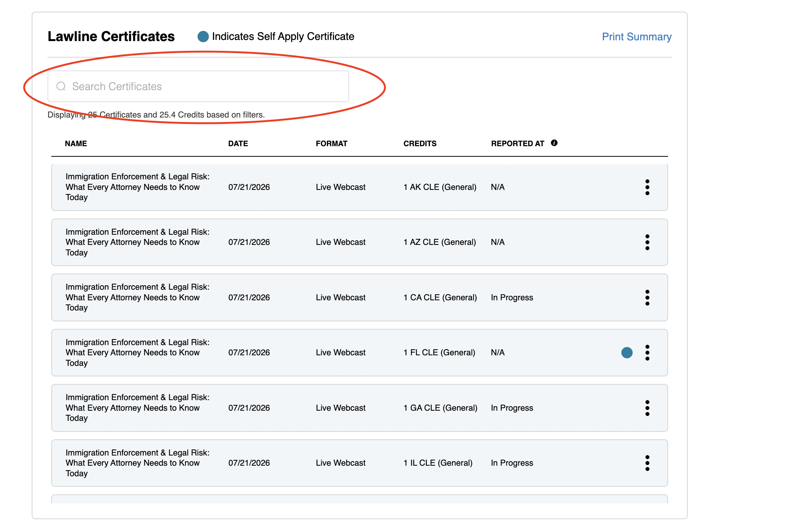Click the certificates and credits count summary text
Viewport: 791px width, 532px height.
[156, 115]
